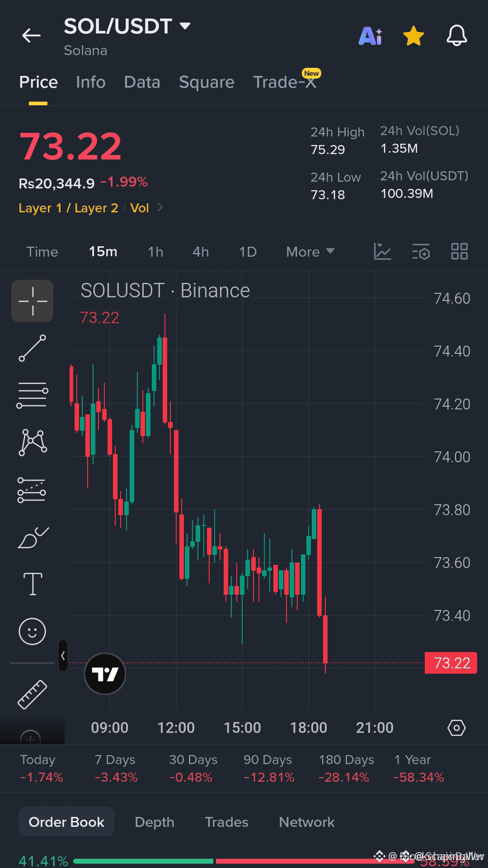Click the 74.00 price axis label

452,457
